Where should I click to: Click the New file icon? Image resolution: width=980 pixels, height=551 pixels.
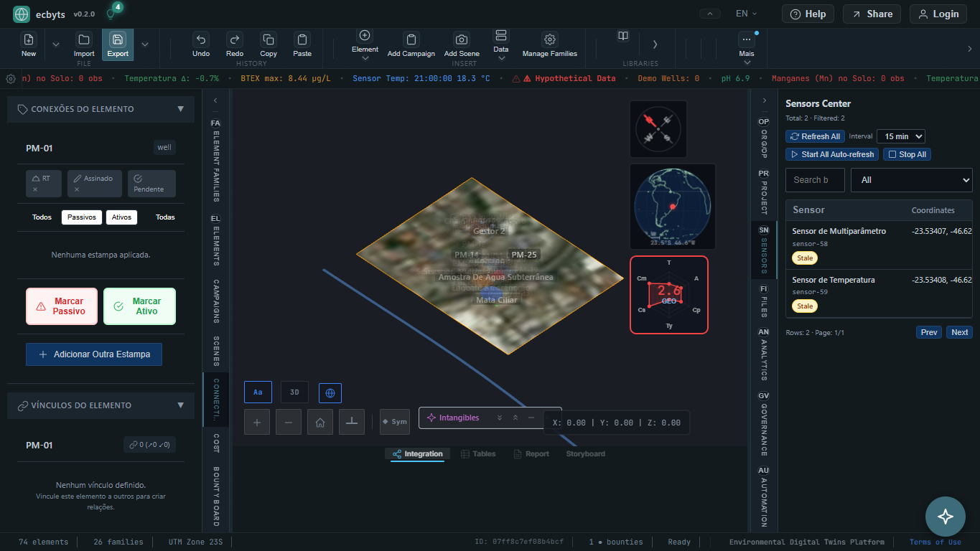pos(29,40)
